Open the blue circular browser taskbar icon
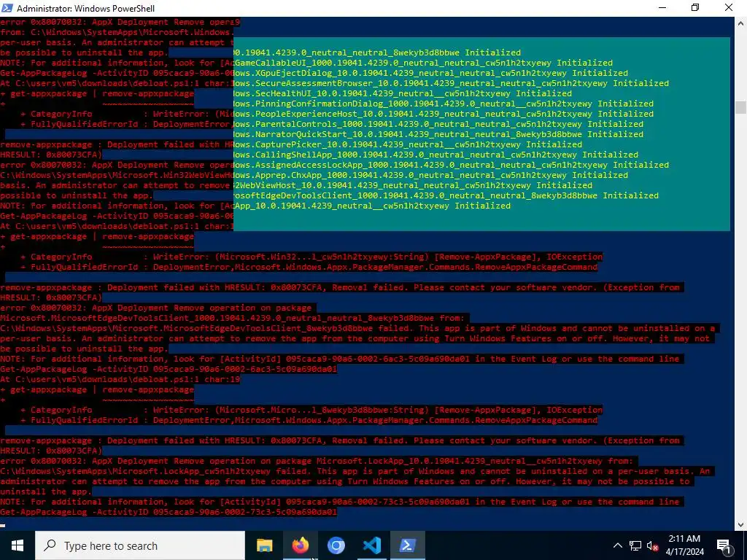Viewport: 747px width, 560px height. tap(336, 545)
